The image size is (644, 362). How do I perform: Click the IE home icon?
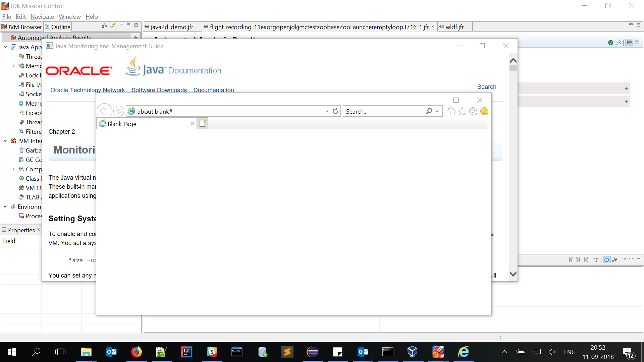point(451,111)
